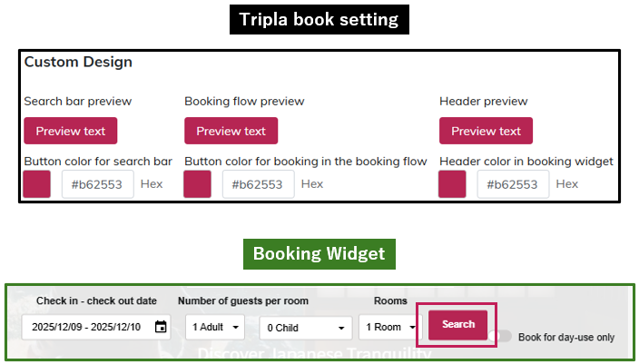This screenshot has width=639, height=364.
Task: Click the Custom Design section heading
Action: click(78, 63)
